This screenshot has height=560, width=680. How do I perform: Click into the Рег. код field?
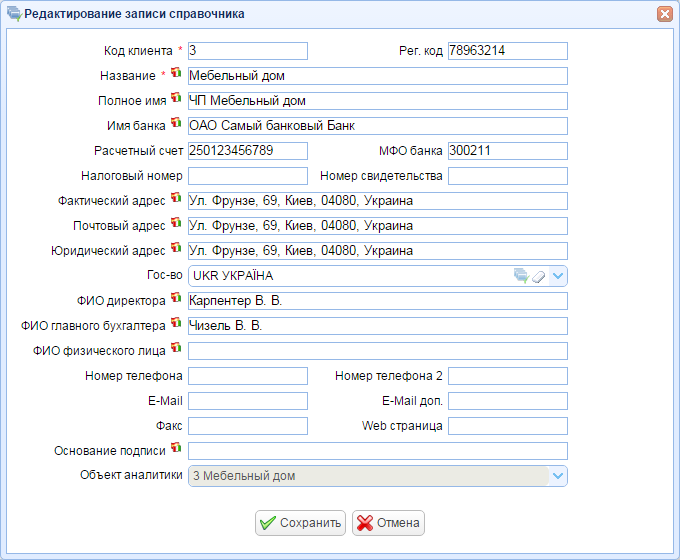(508, 51)
